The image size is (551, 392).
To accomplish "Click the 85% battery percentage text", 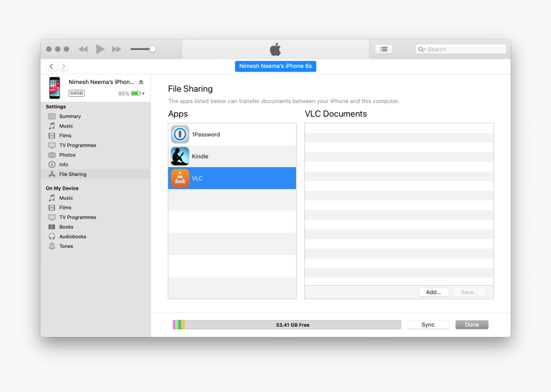I will pos(124,94).
